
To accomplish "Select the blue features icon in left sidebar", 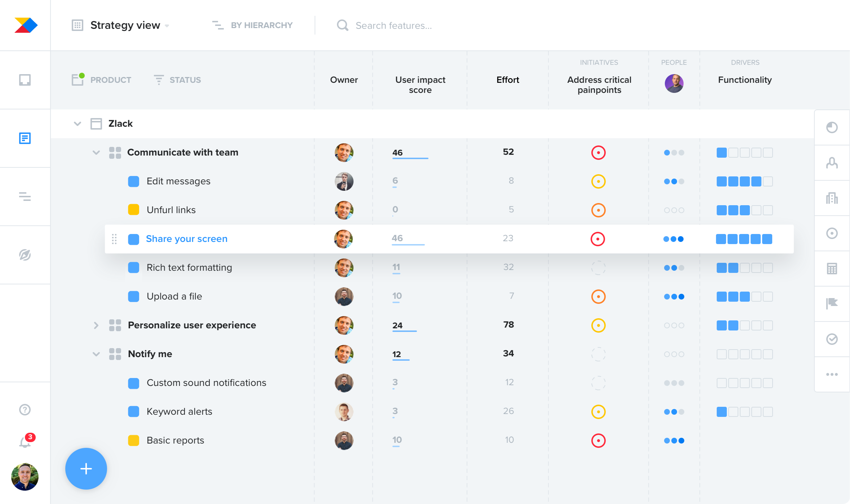I will click(25, 138).
